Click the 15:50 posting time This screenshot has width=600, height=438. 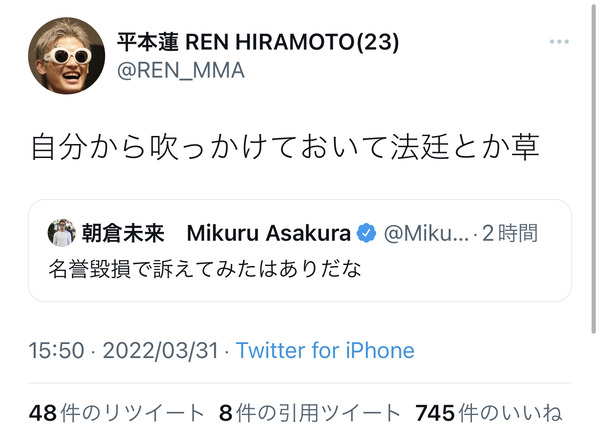[x=56, y=350]
